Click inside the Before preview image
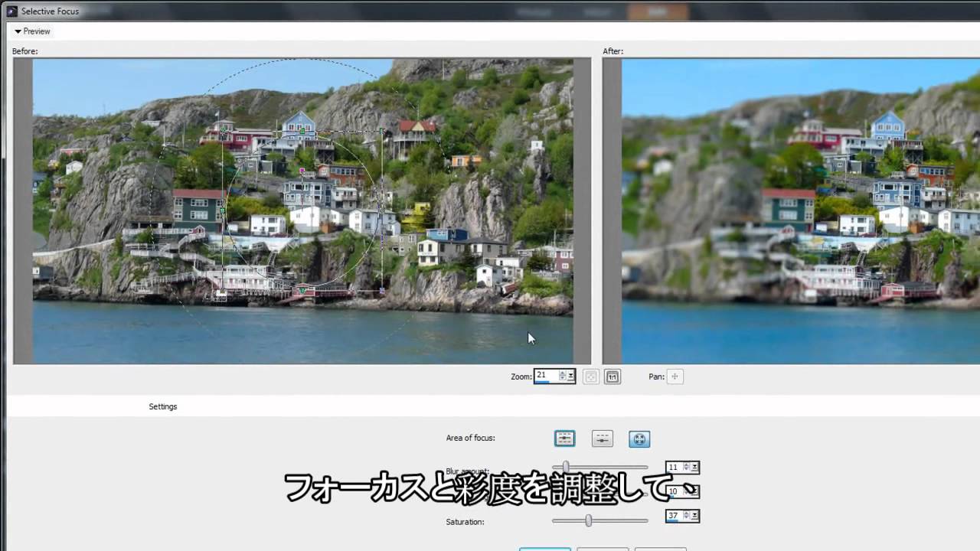 (302, 210)
